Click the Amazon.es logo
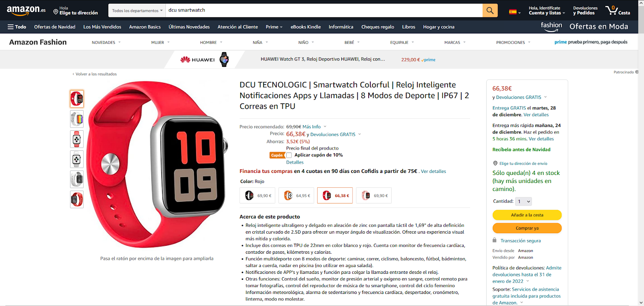This screenshot has width=644, height=306. coord(26,10)
